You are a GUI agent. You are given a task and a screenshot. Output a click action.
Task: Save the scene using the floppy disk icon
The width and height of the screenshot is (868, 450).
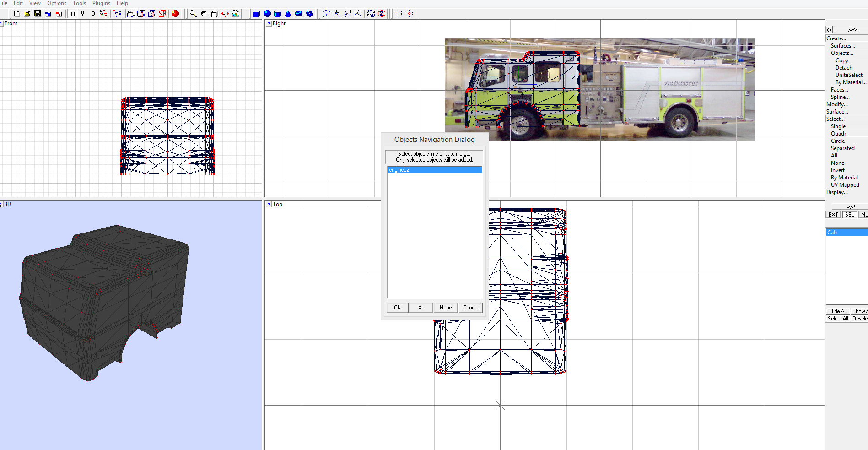[38, 13]
